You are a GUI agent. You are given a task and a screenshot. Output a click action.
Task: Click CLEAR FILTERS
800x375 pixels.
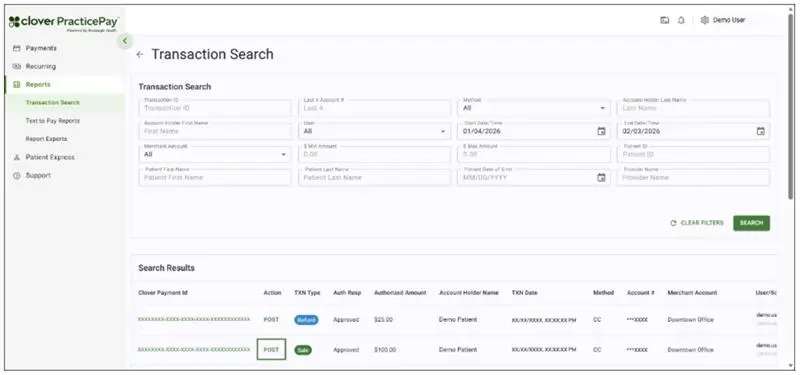click(x=696, y=223)
